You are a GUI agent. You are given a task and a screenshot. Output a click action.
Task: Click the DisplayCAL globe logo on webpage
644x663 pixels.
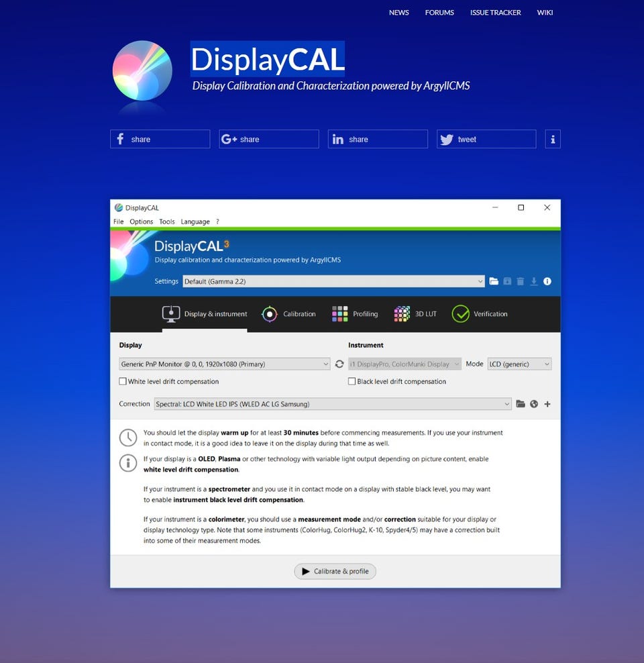(142, 70)
